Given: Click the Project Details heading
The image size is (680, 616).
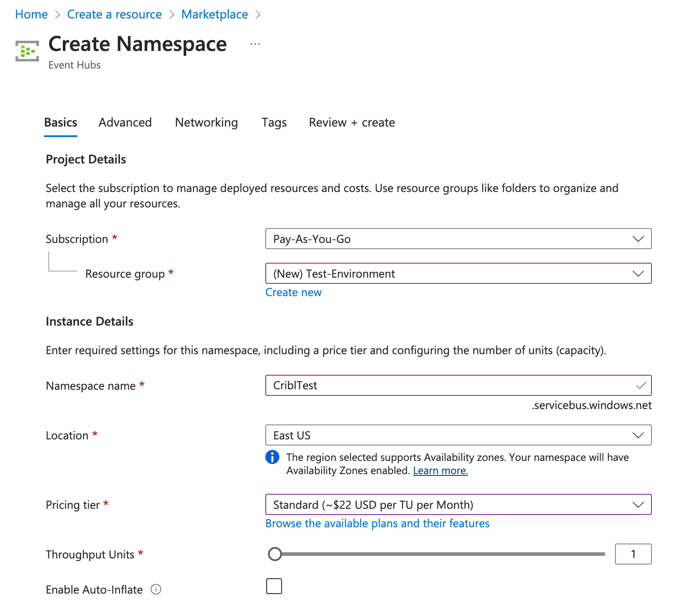Looking at the screenshot, I should (86, 159).
